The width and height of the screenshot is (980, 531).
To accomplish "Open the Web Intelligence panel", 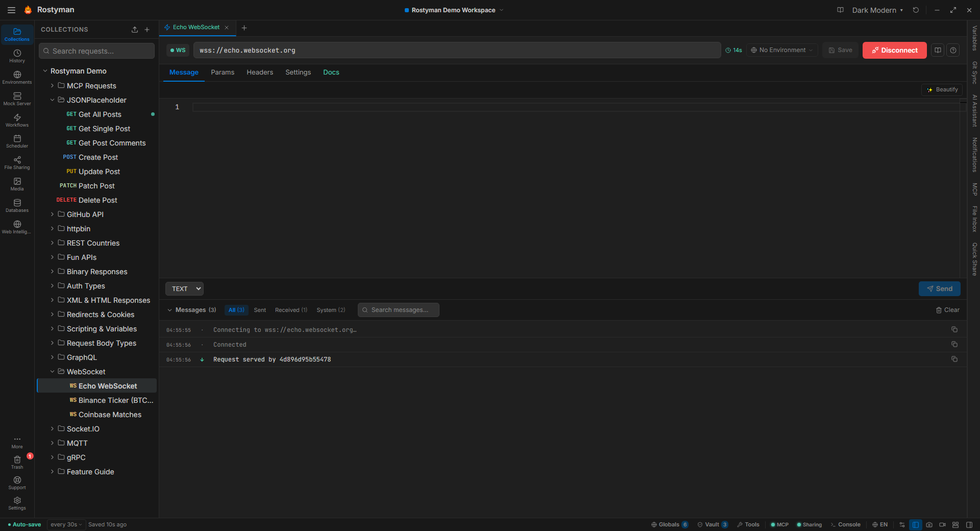I will click(x=17, y=227).
